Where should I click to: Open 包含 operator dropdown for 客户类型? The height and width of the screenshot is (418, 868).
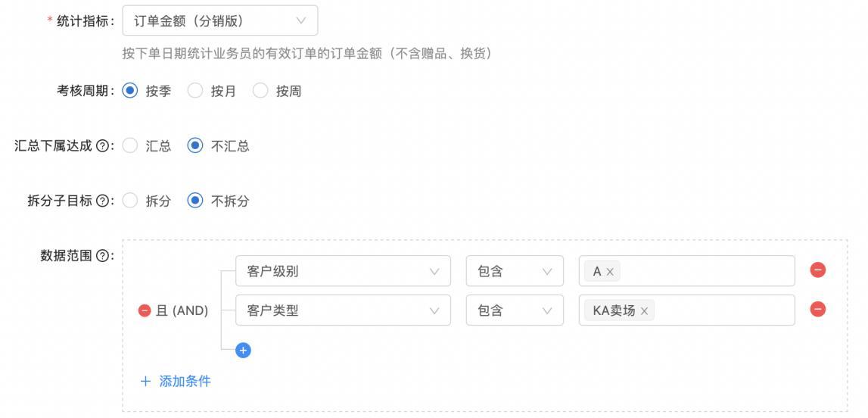[514, 310]
